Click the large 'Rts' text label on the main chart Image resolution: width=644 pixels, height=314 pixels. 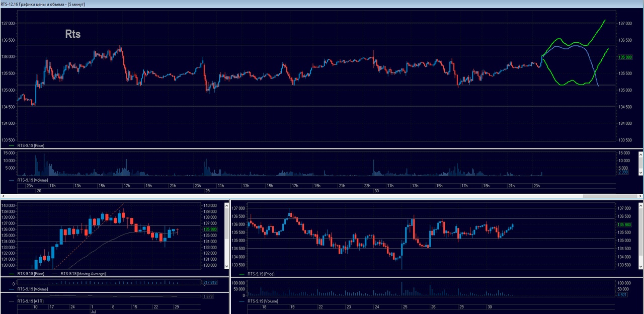click(73, 34)
